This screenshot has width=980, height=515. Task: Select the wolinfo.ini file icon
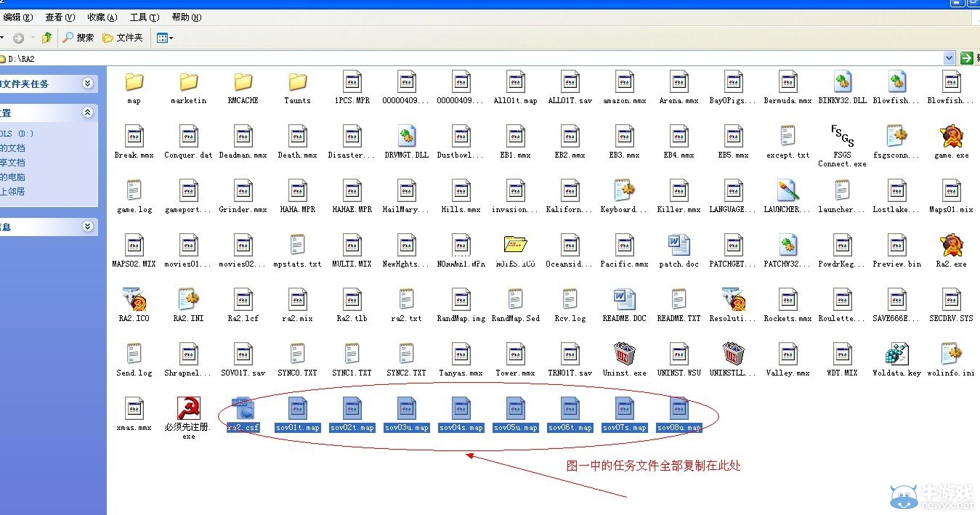pos(952,354)
